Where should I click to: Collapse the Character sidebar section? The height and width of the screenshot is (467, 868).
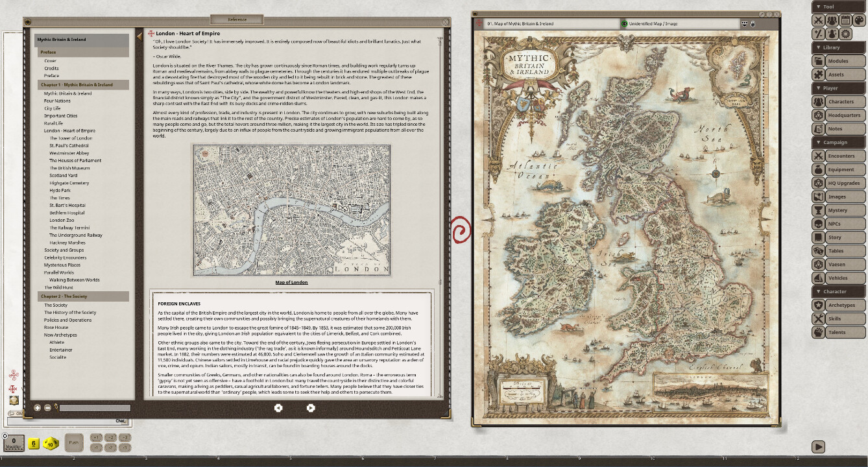click(838, 292)
